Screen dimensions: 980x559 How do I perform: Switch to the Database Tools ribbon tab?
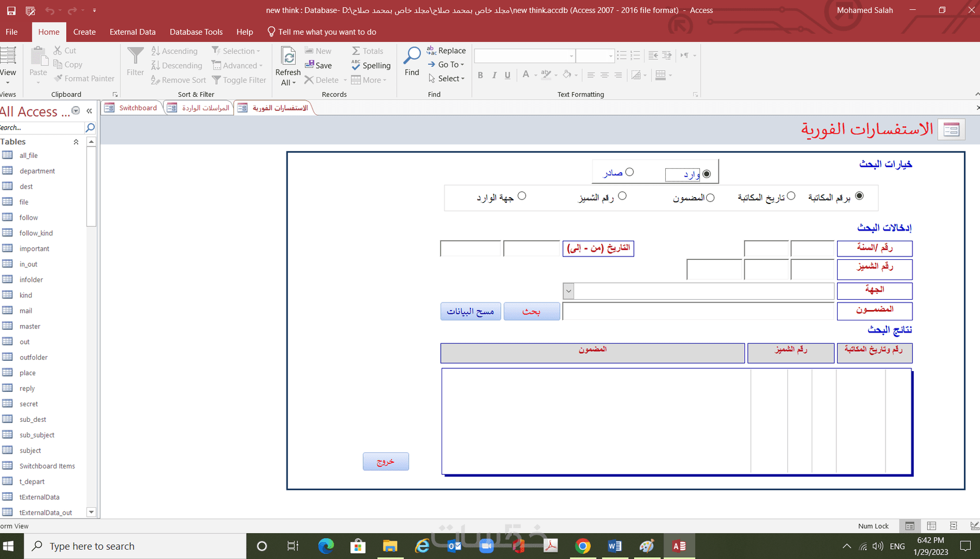click(196, 32)
